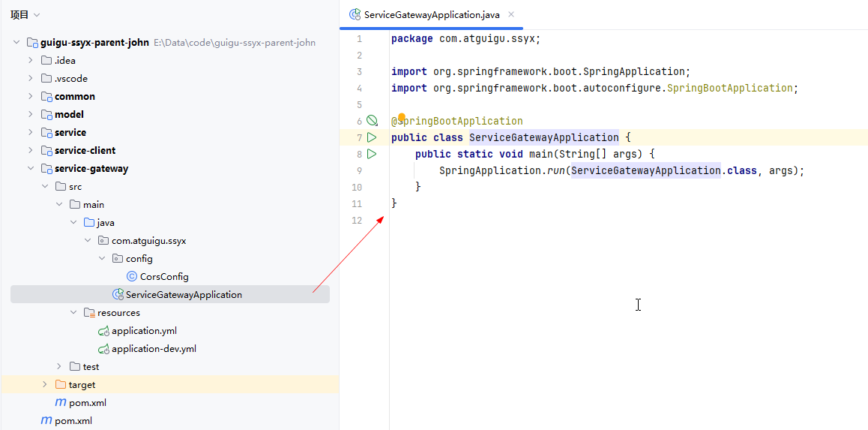The image size is (868, 430).
Task: Click the resources folder icon
Action: click(89, 313)
